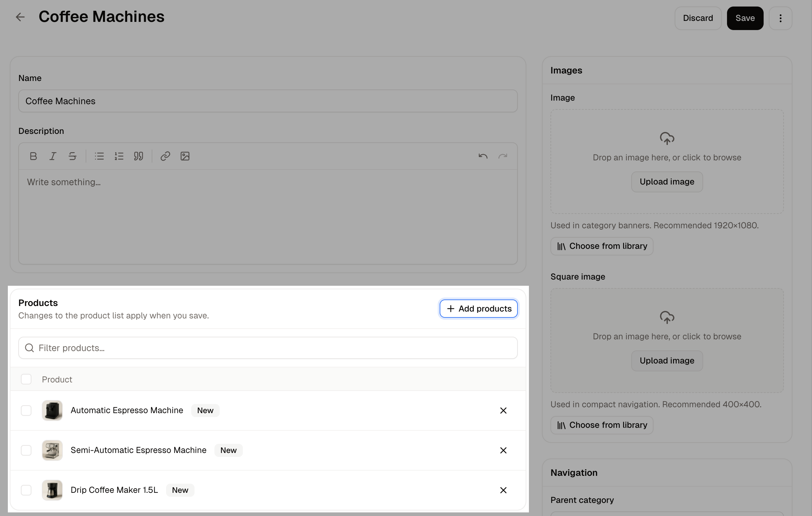Choose banner image from library
Viewport: 812px width, 516px height.
tap(601, 246)
